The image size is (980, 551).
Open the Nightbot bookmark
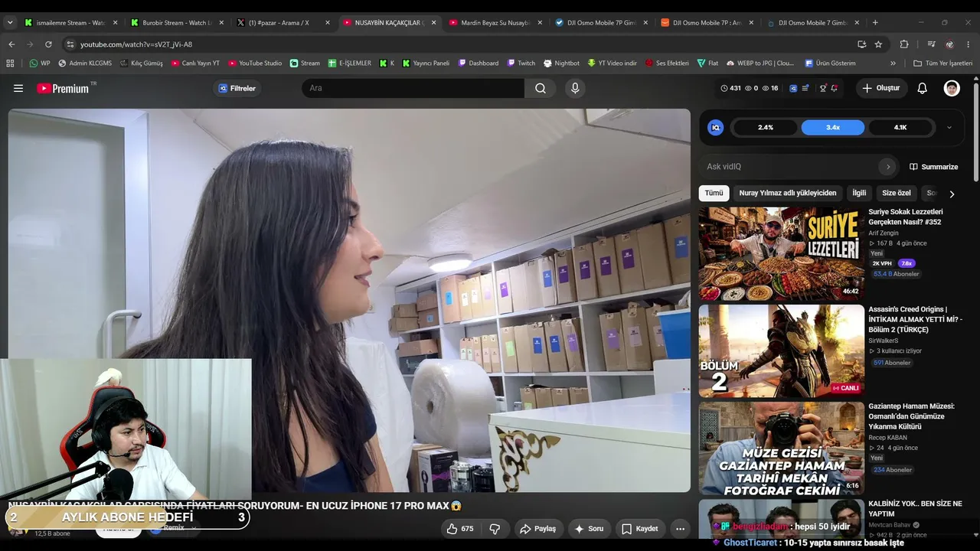[561, 64]
